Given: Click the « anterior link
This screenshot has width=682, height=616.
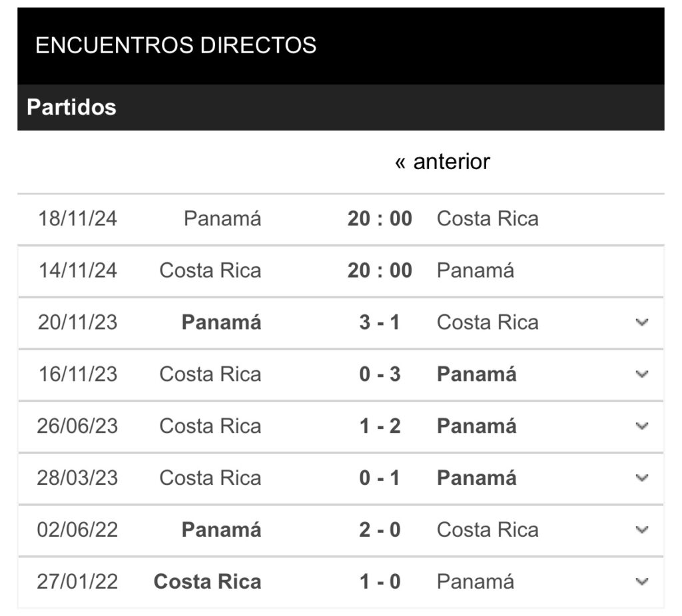Looking at the screenshot, I should pyautogui.click(x=442, y=162).
